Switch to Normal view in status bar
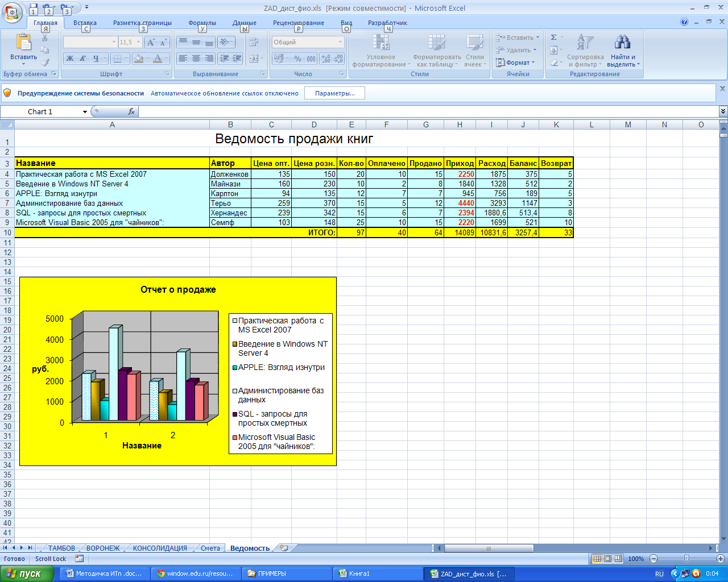728x582 pixels. point(597,559)
